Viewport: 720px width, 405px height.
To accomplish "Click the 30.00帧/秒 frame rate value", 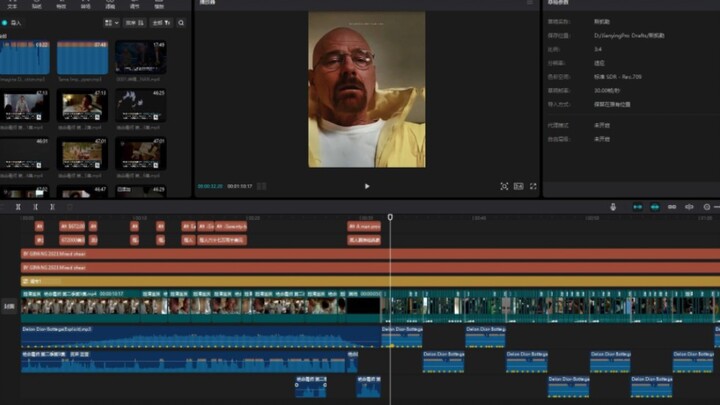I will 607,90.
